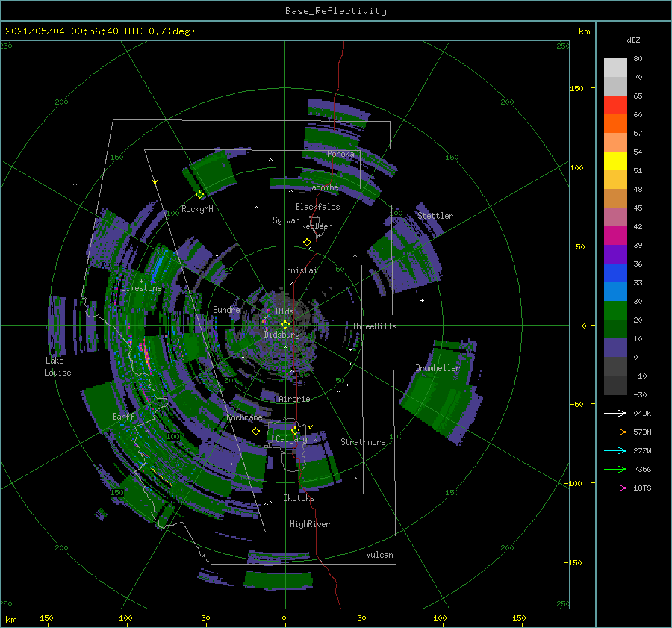The image size is (672, 628).
Task: Click the cyan 27ZW arrow legend icon
Action: click(x=615, y=450)
